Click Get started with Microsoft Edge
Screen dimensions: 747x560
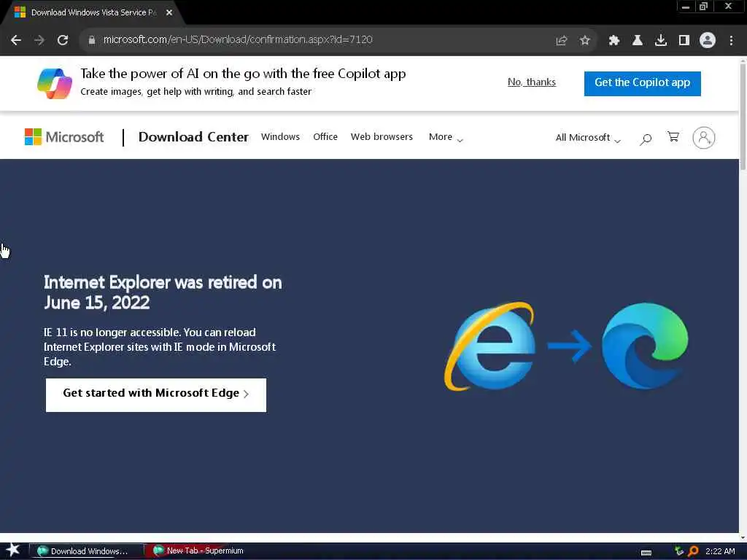pyautogui.click(x=156, y=394)
